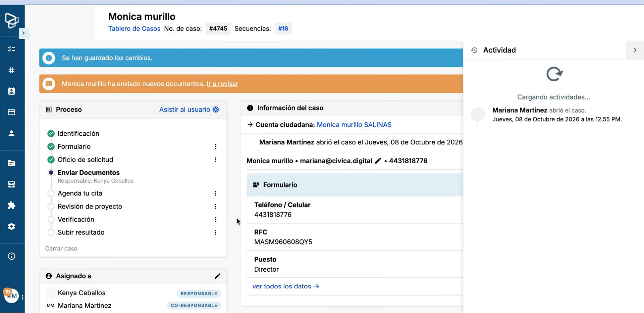
Task: Click the MM user avatar
Action: [12, 296]
